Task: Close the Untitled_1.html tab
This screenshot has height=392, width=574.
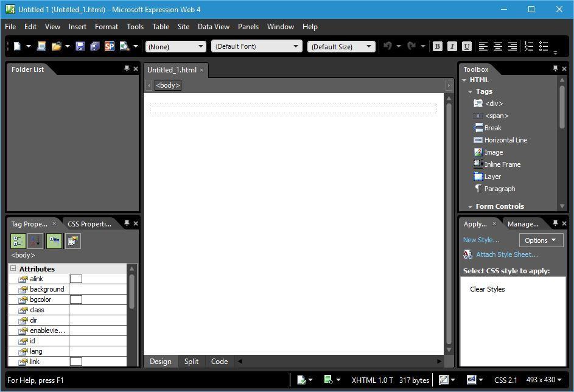Action: tap(201, 70)
